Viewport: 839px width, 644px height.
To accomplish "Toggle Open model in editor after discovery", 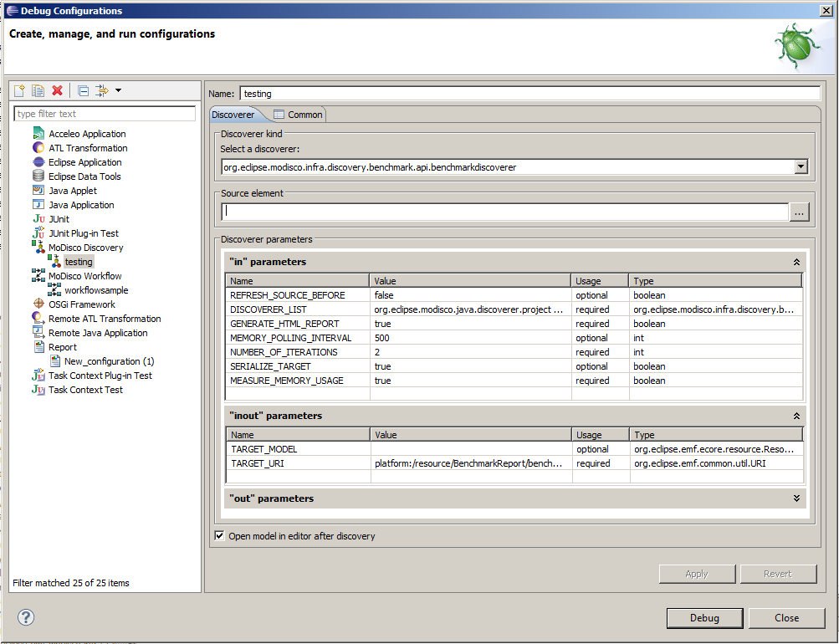I will 219,535.
